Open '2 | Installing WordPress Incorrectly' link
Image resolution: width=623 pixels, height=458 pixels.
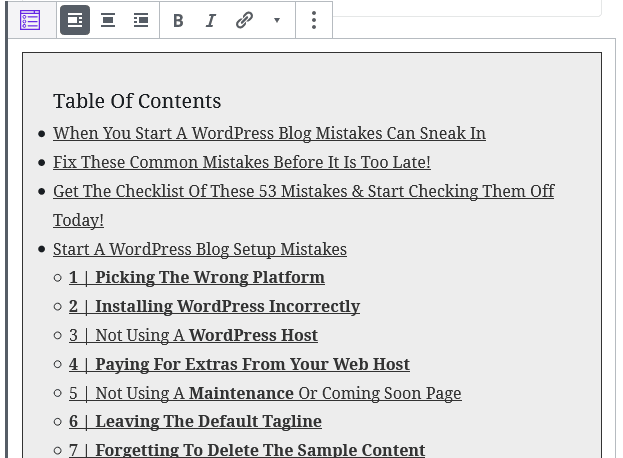214,307
